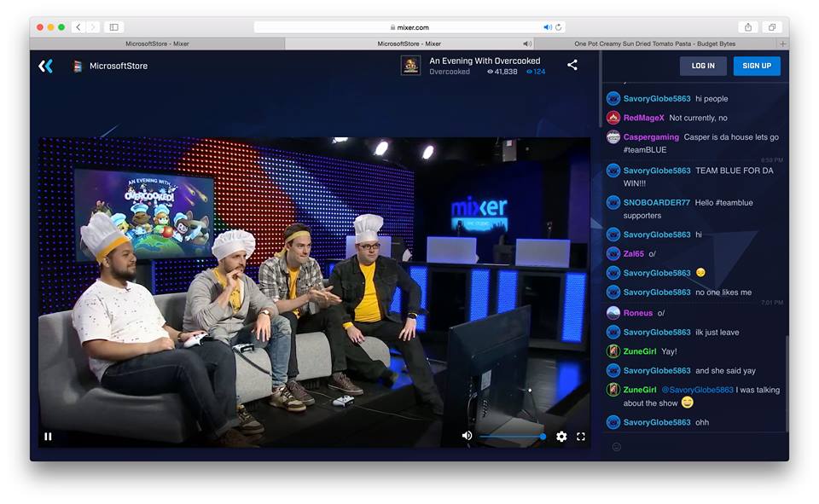Click the video stream area
The width and height of the screenshot is (819, 504).
(314, 293)
